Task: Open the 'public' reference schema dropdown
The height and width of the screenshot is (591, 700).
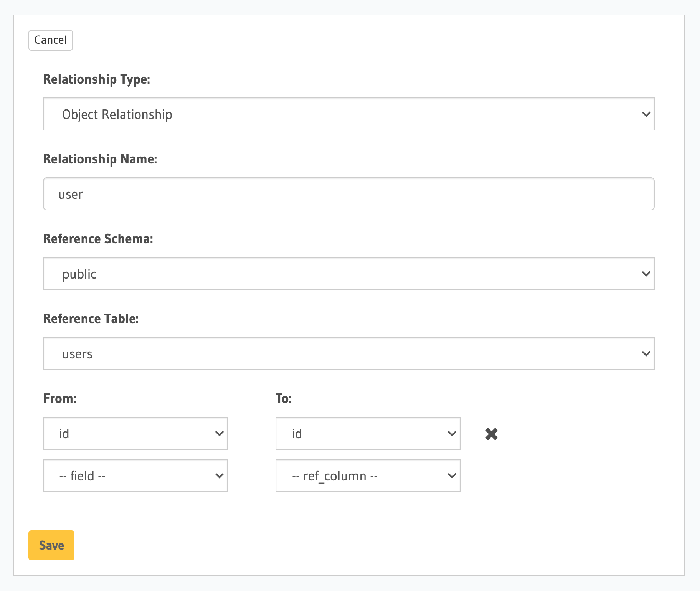Action: pos(348,274)
